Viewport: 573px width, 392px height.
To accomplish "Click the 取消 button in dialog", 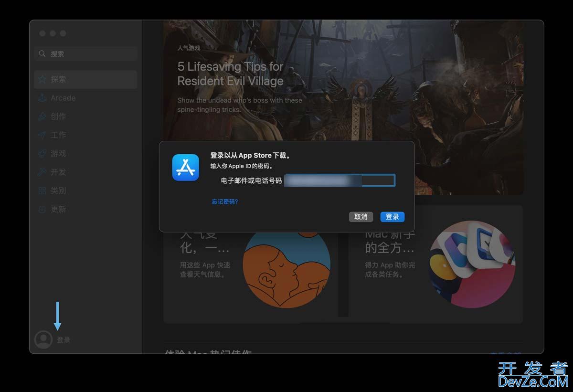I will coord(361,217).
